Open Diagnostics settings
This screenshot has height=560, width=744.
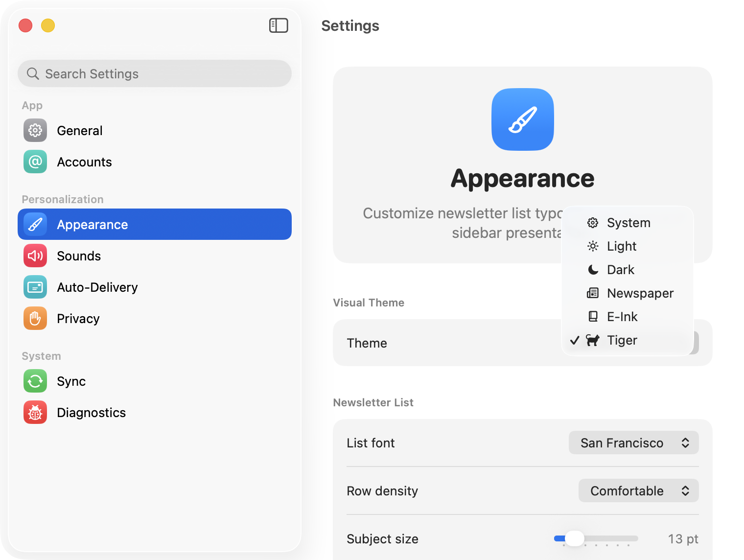[x=91, y=412]
